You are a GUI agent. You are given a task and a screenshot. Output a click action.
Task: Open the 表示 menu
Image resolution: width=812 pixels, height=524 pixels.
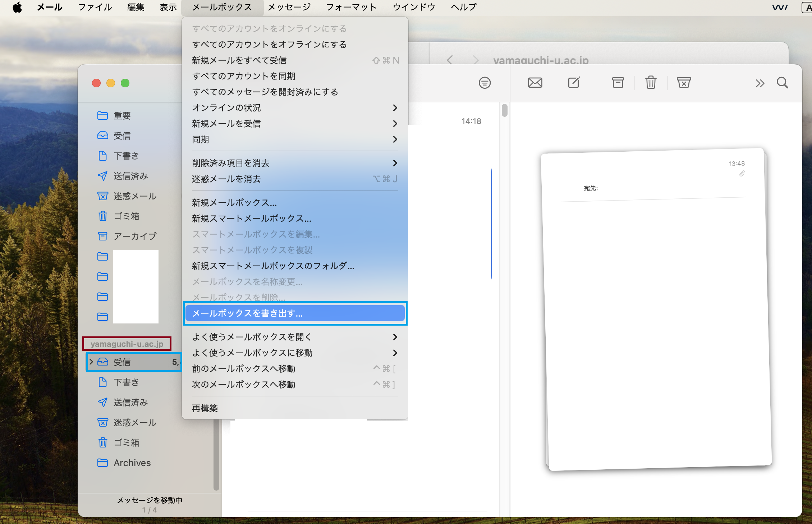coord(168,7)
